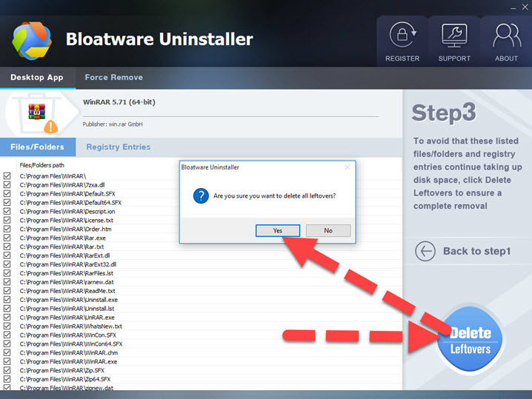Viewport: 532px width, 399px height.
Task: Select the Publisher: win.rar GmbH text
Action: point(113,124)
